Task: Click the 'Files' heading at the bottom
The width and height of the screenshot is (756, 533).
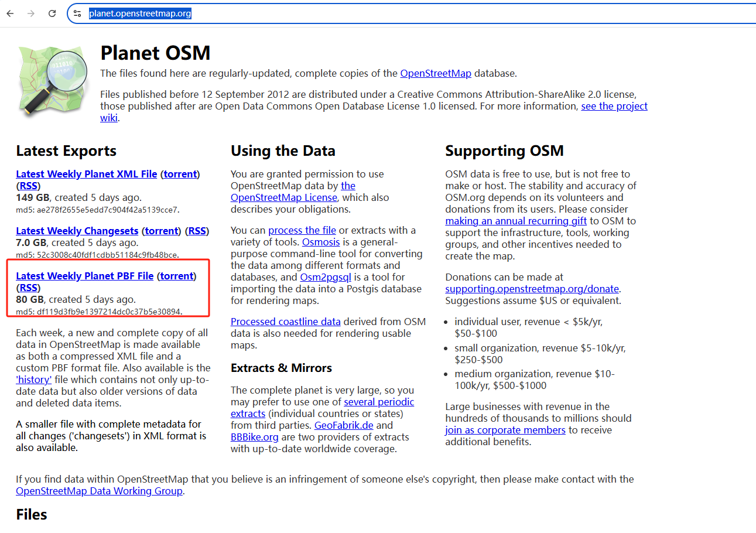Action: (32, 514)
